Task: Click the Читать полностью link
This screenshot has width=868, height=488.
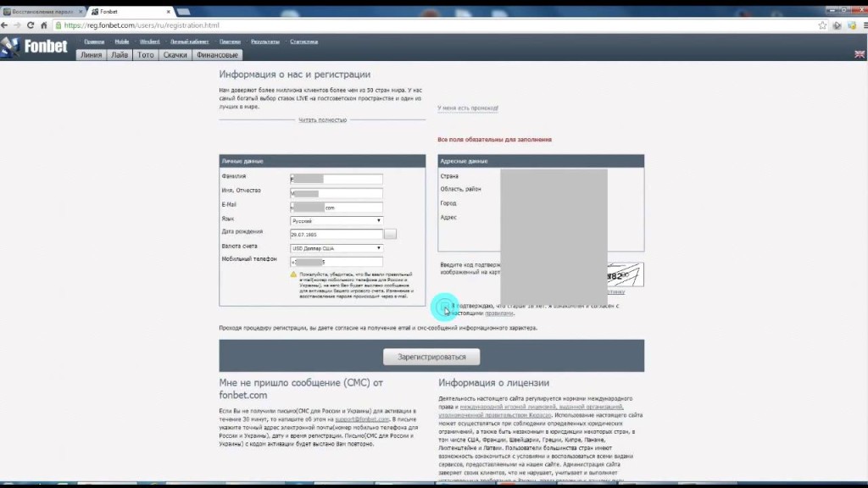Action: (x=323, y=120)
